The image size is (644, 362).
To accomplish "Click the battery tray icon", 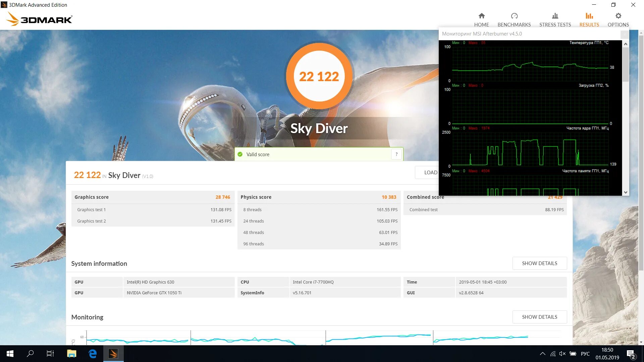I will (x=573, y=354).
